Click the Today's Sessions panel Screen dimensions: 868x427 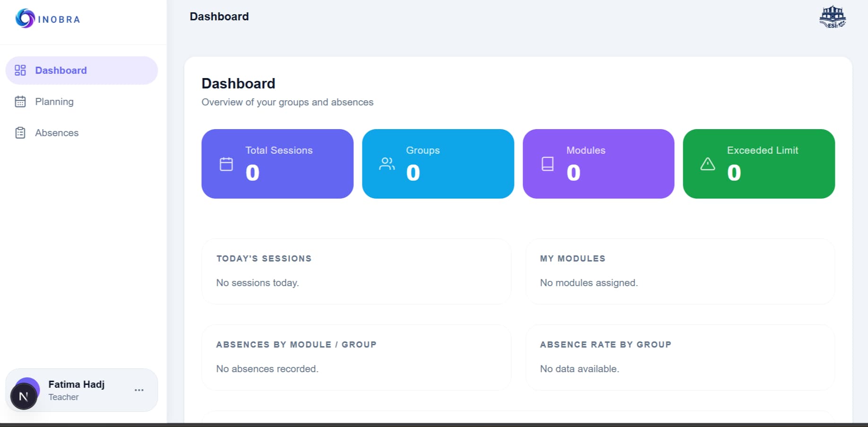click(x=356, y=271)
